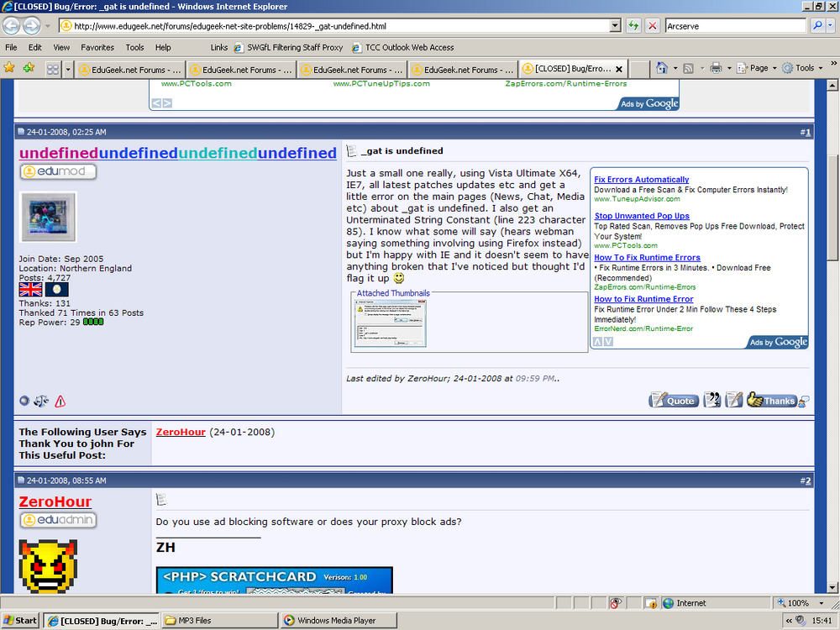840x630 pixels.
Task: Open the View menu
Action: point(61,47)
